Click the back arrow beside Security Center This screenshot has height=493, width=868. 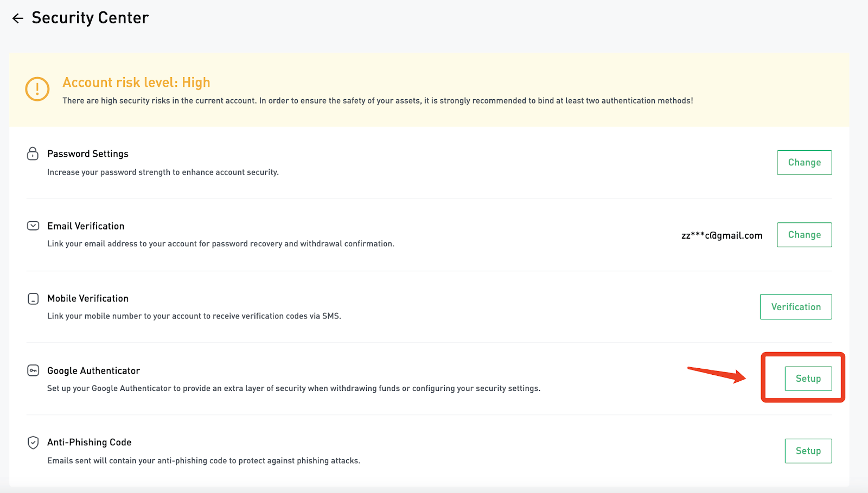pyautogui.click(x=18, y=18)
